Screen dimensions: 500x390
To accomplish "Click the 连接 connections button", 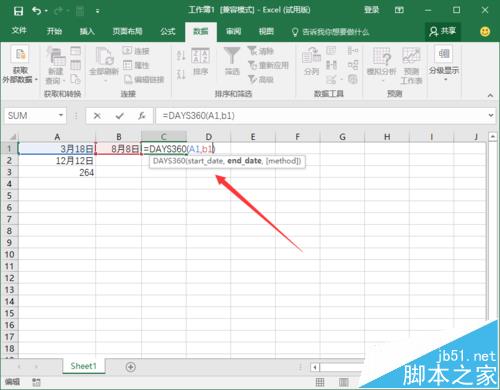I will click(x=136, y=51).
